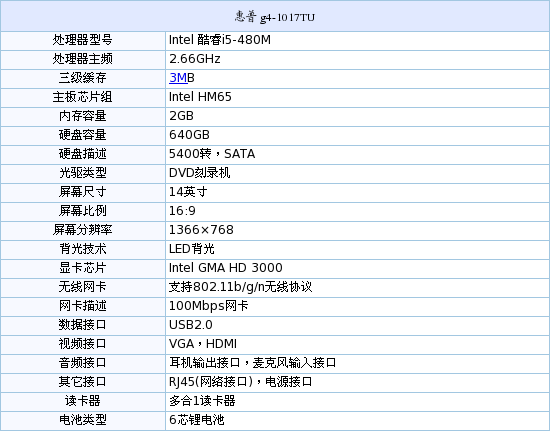Screen dimensions: 550x431
Task: Select the value Intel HM65
Action: (200, 97)
